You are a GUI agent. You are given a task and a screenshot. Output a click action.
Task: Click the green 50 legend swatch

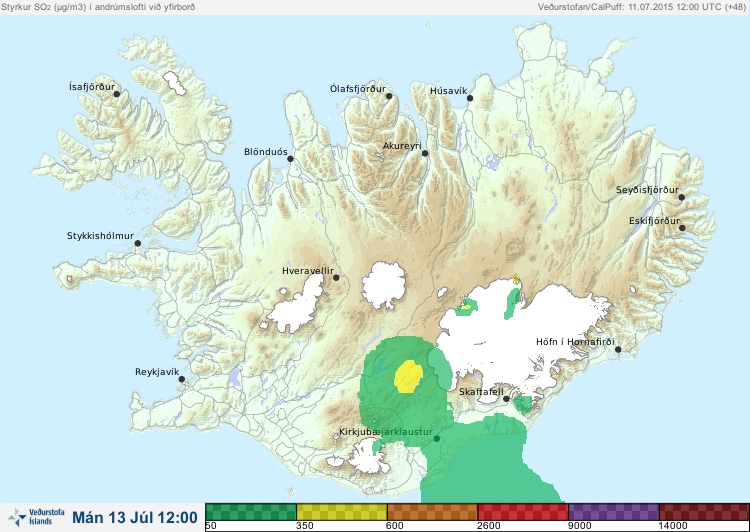click(x=251, y=511)
